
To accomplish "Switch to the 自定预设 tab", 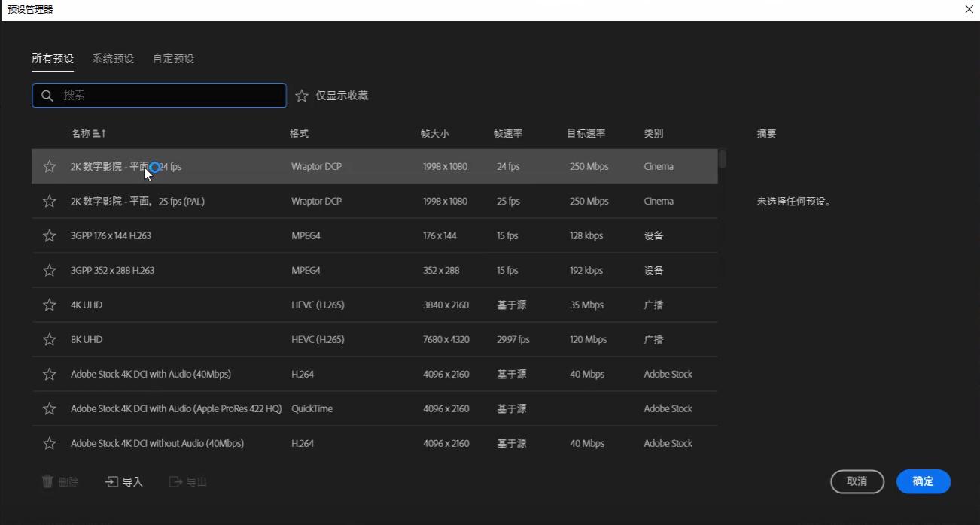I will (x=172, y=58).
